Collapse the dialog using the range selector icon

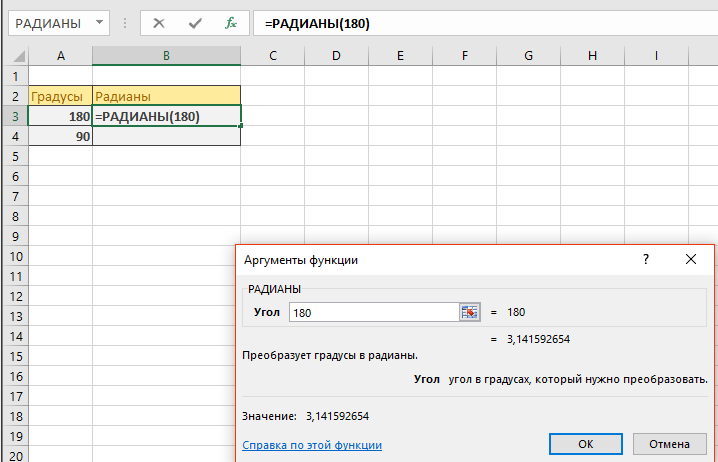tap(469, 312)
